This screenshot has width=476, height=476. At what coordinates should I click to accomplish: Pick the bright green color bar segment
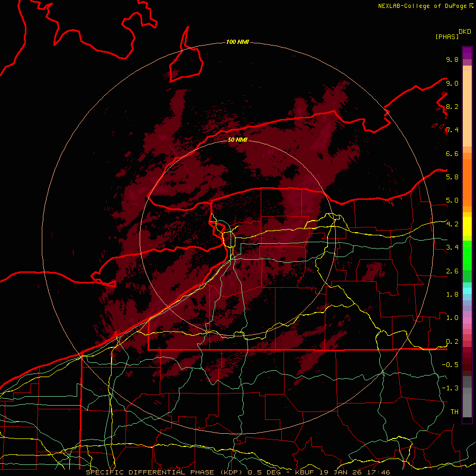click(467, 255)
